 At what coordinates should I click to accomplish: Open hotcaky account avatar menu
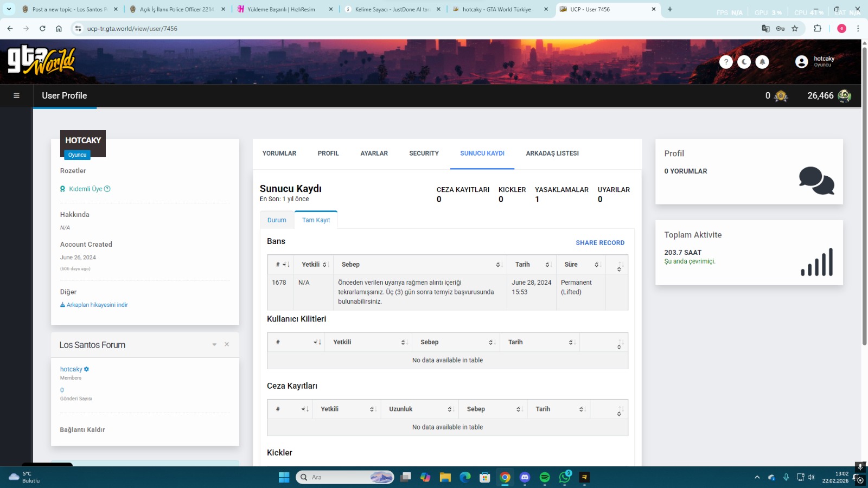pyautogui.click(x=801, y=62)
